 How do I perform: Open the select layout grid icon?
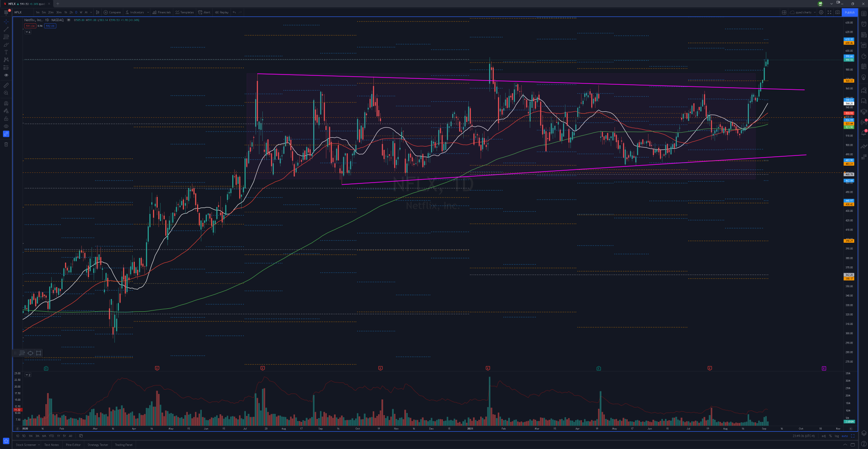click(784, 12)
